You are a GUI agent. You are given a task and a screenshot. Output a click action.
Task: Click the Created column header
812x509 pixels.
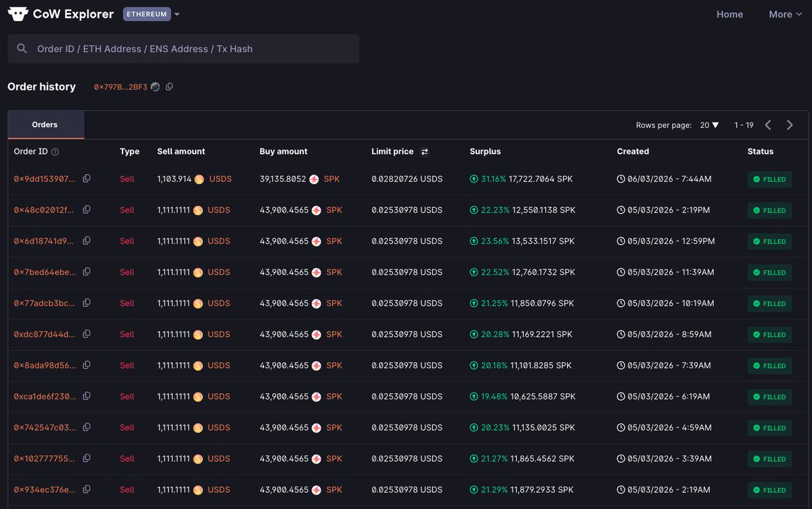tap(633, 152)
